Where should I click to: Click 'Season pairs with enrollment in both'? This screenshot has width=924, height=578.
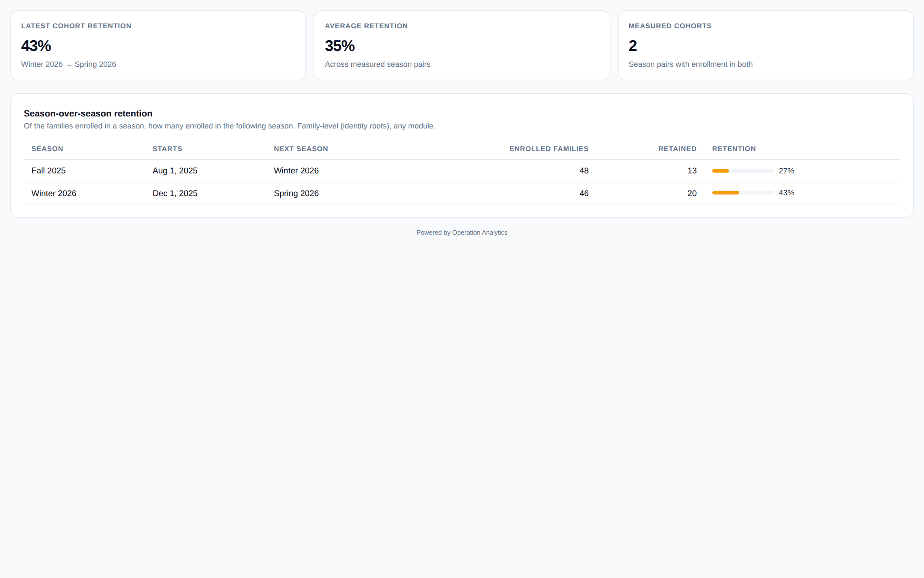pos(690,64)
